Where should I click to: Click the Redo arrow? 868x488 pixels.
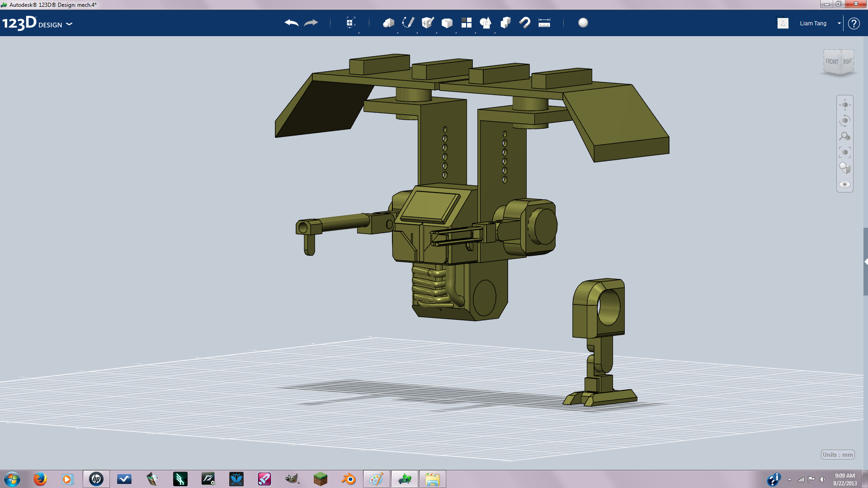tap(311, 23)
